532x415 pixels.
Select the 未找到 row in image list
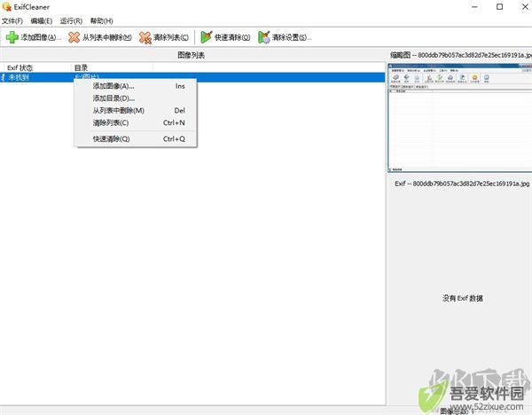pyautogui.click(x=192, y=77)
